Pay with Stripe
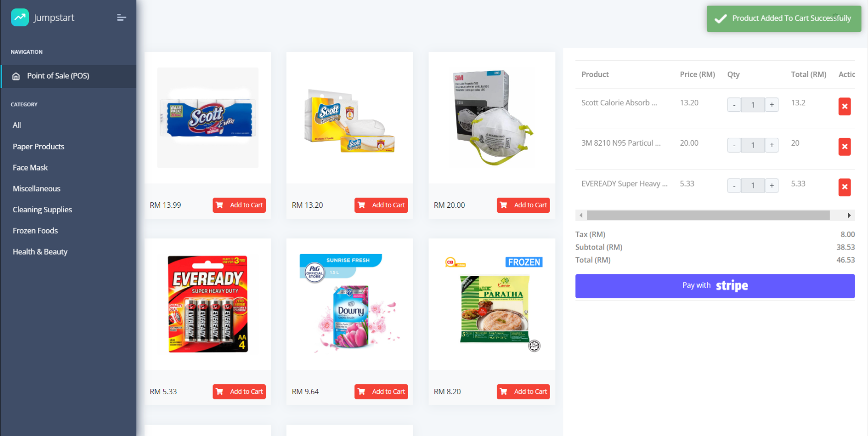The image size is (868, 436). (715, 286)
